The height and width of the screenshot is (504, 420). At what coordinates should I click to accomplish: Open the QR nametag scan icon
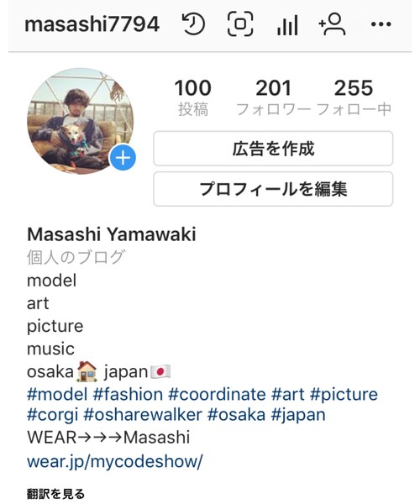coord(240,24)
